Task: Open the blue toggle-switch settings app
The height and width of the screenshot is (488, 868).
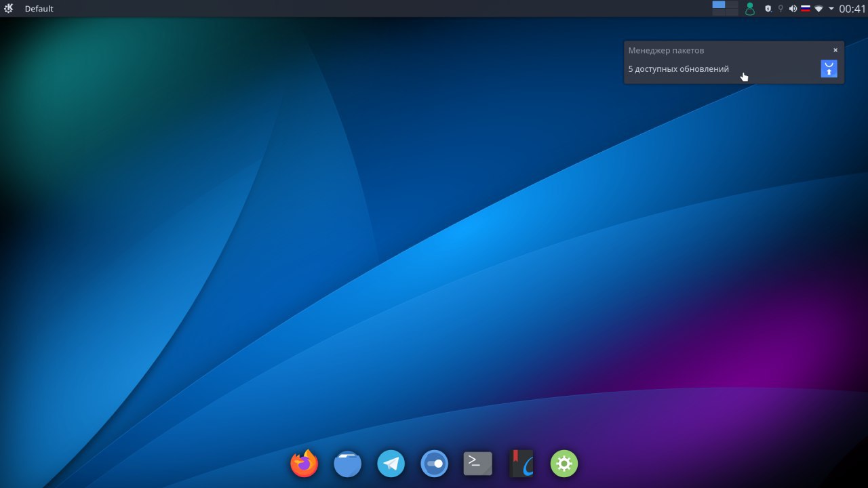Action: (434, 464)
